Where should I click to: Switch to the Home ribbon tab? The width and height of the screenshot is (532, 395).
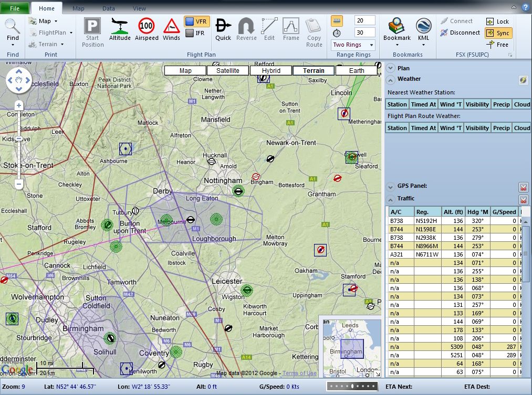click(x=47, y=8)
